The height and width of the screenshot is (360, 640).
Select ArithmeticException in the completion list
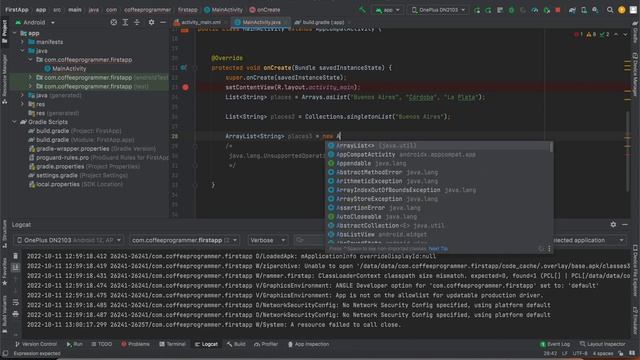click(x=438, y=181)
